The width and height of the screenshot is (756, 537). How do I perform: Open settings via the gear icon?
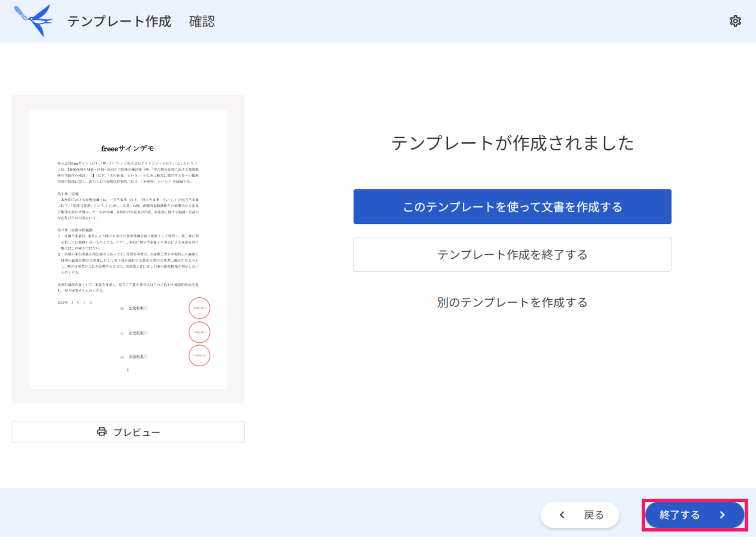click(x=735, y=21)
